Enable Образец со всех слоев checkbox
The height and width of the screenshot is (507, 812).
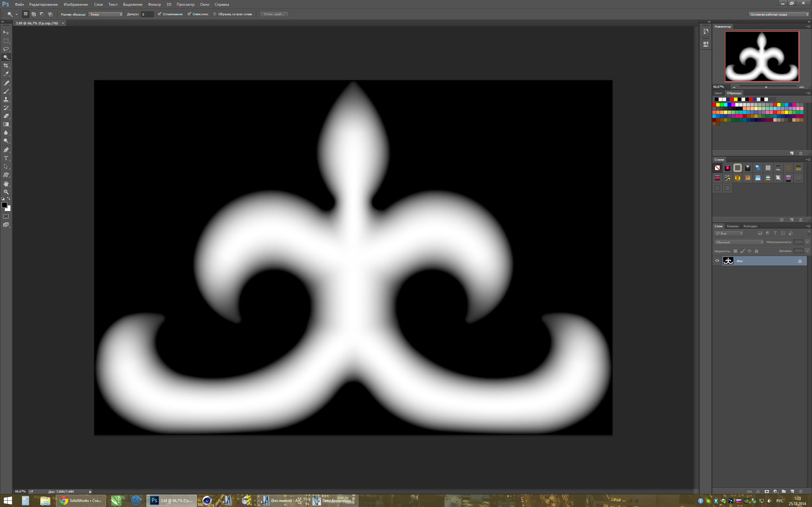point(215,14)
